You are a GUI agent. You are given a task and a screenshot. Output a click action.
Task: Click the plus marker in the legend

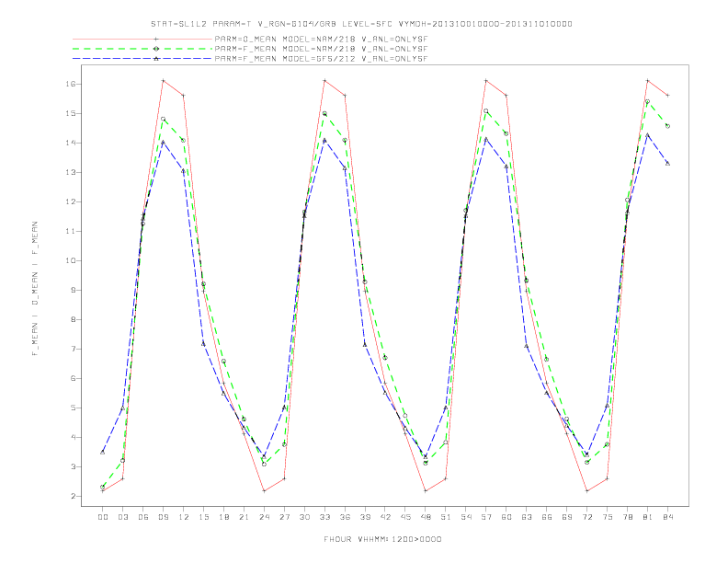pos(156,39)
